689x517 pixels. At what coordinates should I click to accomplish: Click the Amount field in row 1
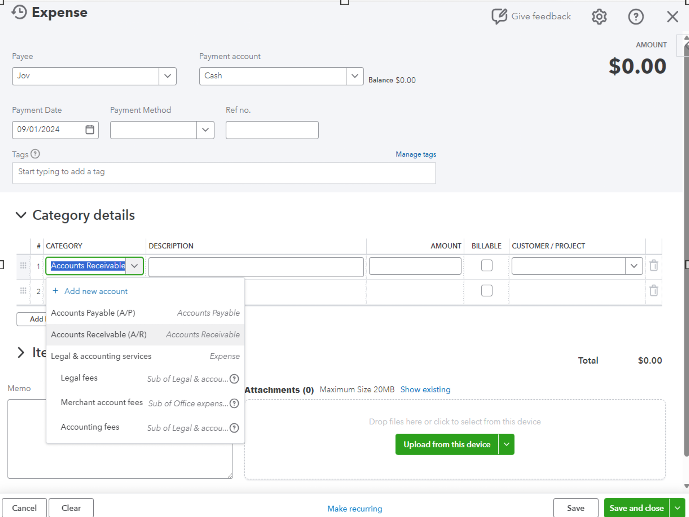pos(415,266)
